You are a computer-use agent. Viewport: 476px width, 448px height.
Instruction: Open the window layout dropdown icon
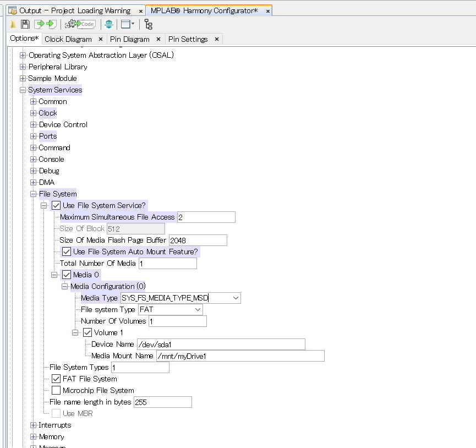tap(128, 24)
